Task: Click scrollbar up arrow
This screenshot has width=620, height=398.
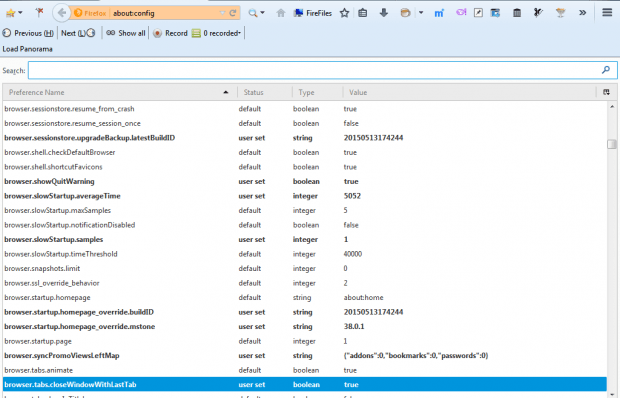Action: point(612,107)
